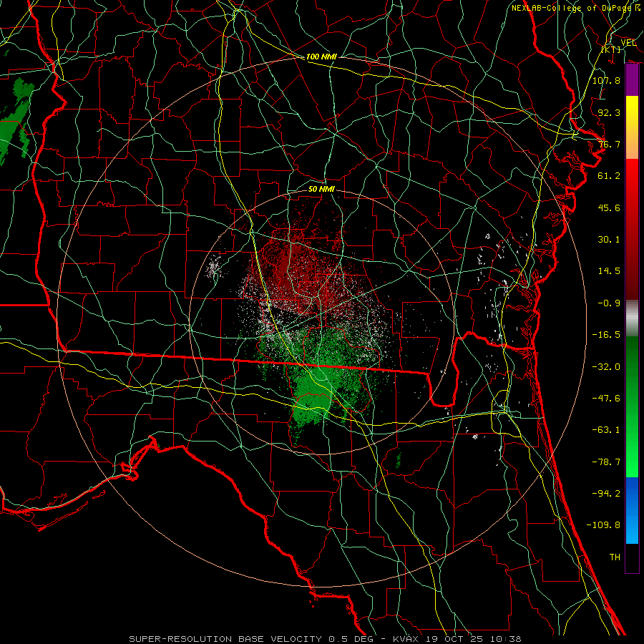
Task: Click the 107.8 legend value
Action: [x=606, y=80]
